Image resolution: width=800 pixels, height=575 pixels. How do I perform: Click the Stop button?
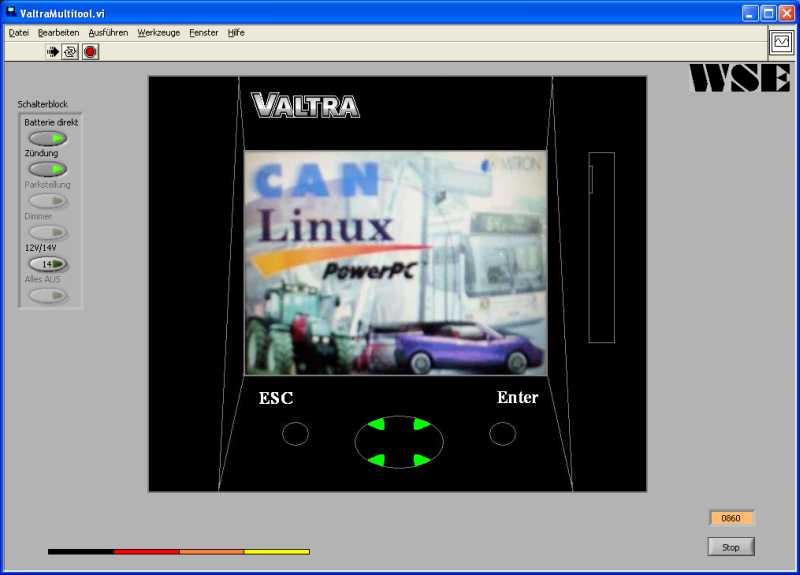click(731, 547)
